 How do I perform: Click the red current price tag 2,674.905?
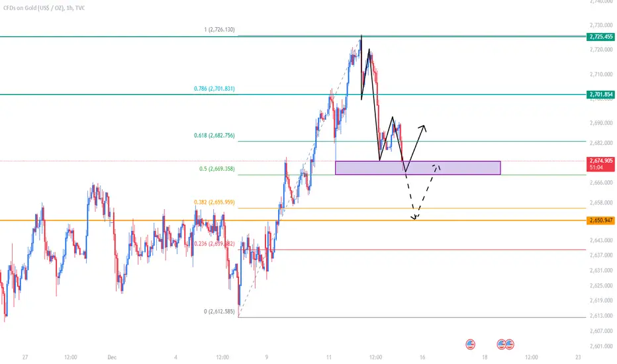point(601,163)
